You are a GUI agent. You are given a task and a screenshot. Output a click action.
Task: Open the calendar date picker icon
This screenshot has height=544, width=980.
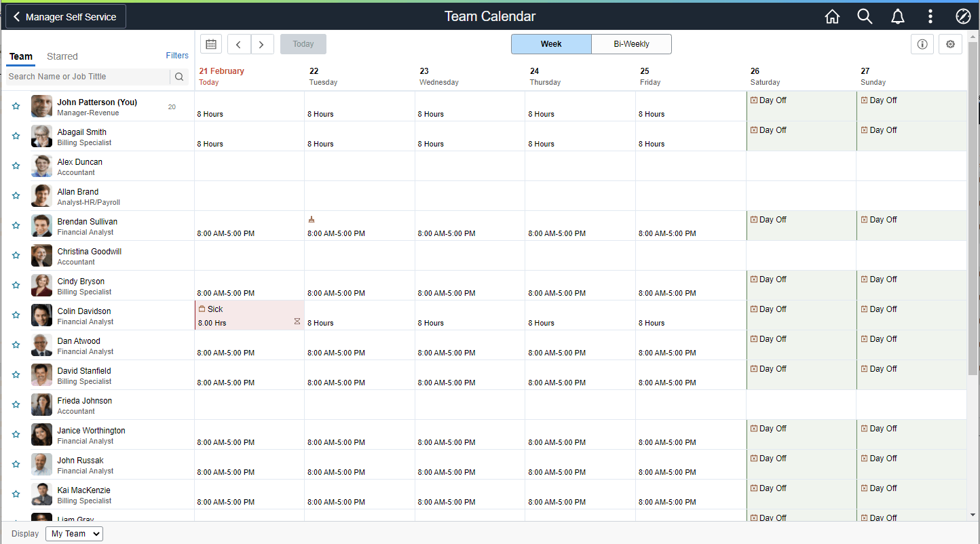point(210,43)
